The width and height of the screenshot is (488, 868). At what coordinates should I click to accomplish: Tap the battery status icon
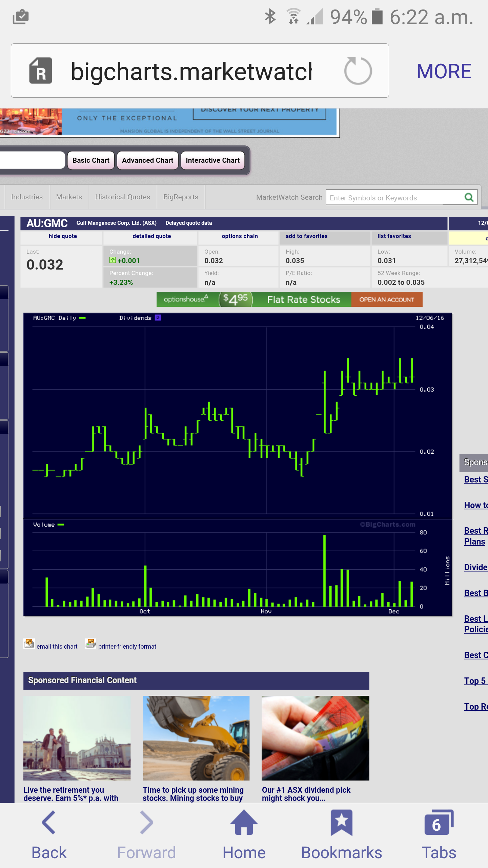(377, 17)
